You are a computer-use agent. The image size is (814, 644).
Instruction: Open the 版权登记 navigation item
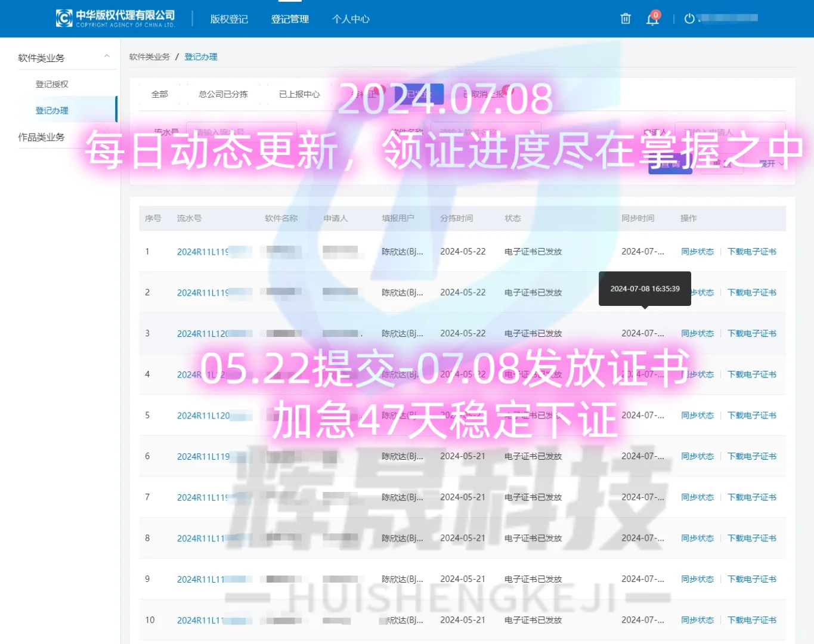[x=229, y=19]
